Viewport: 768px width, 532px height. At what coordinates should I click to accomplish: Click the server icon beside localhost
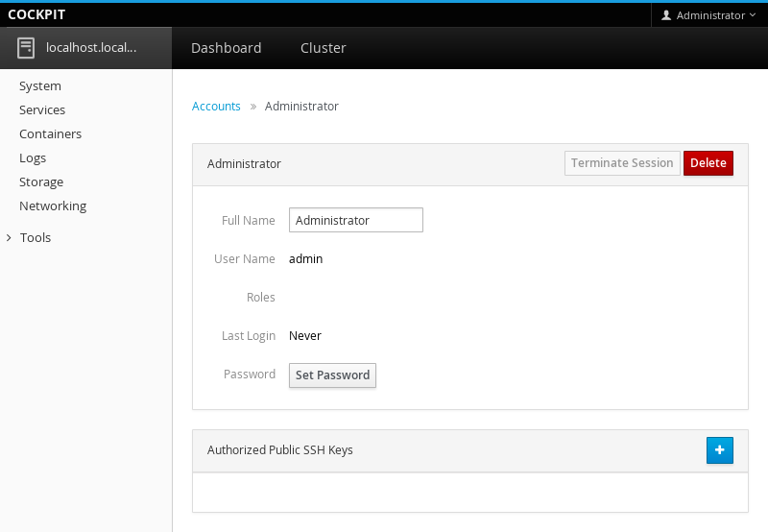26,48
